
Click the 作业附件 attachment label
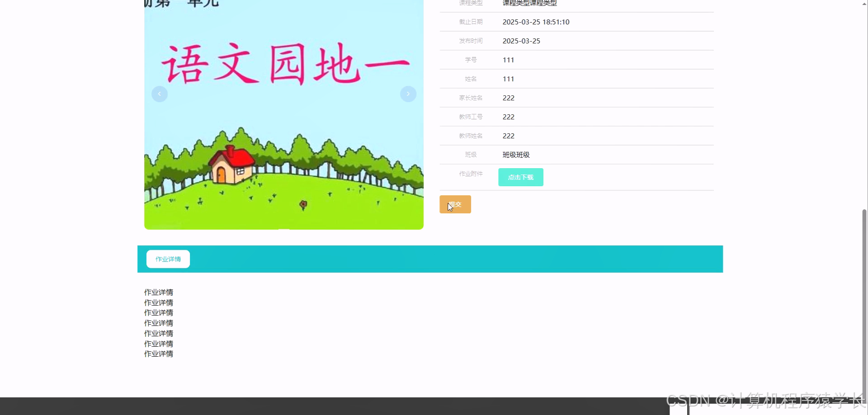(470, 174)
